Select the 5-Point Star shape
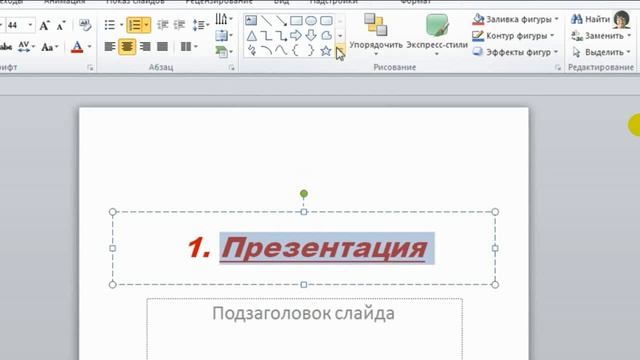640x360 pixels. point(326,51)
